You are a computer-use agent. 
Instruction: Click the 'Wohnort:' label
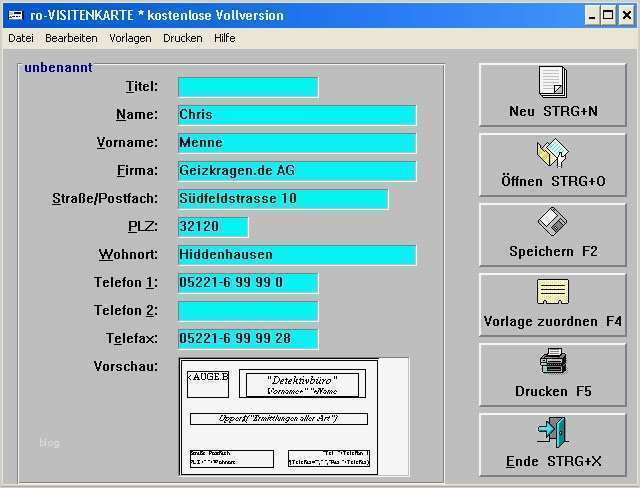128,255
